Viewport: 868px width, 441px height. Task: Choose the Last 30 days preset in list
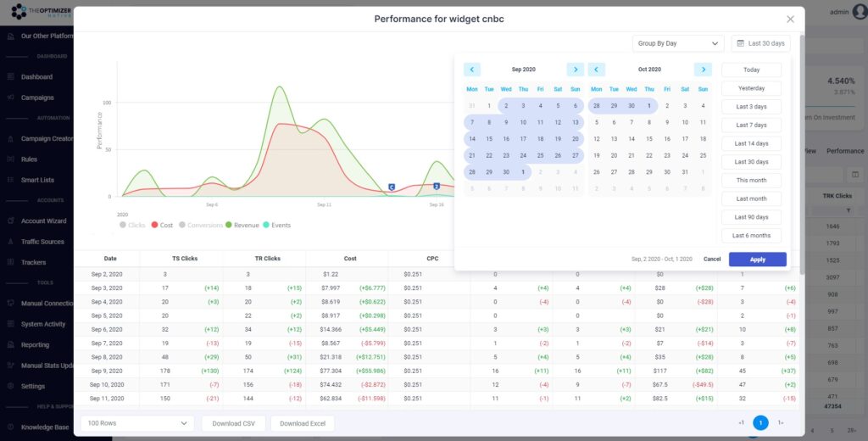[751, 162]
